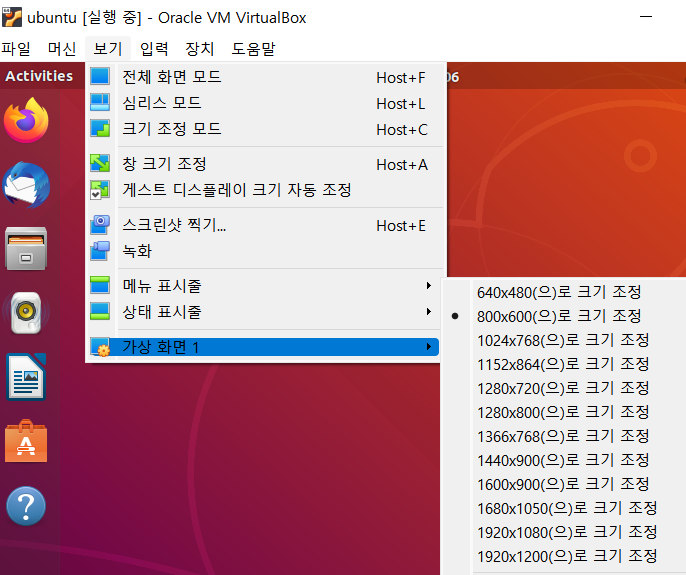The width and height of the screenshot is (686, 575).
Task: Click the scaled mode icon
Action: pos(100,129)
